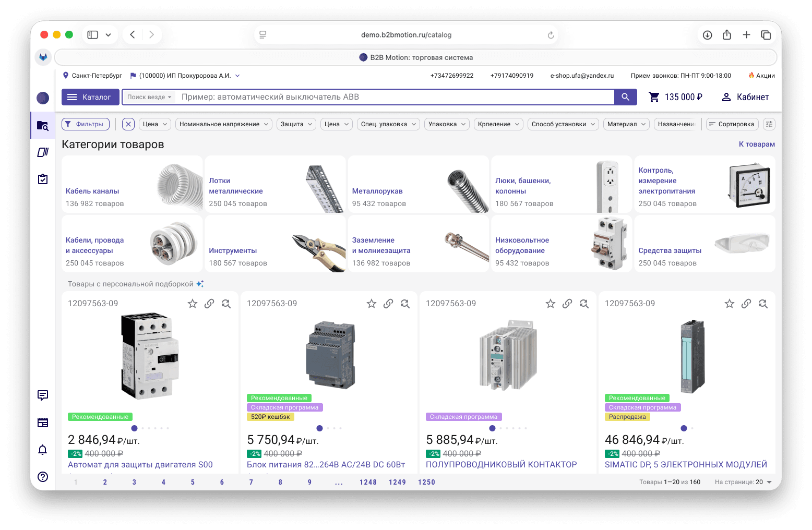Screen dimensions: 812x530
Task: Open the Металлорукав category card
Action: click(x=419, y=184)
